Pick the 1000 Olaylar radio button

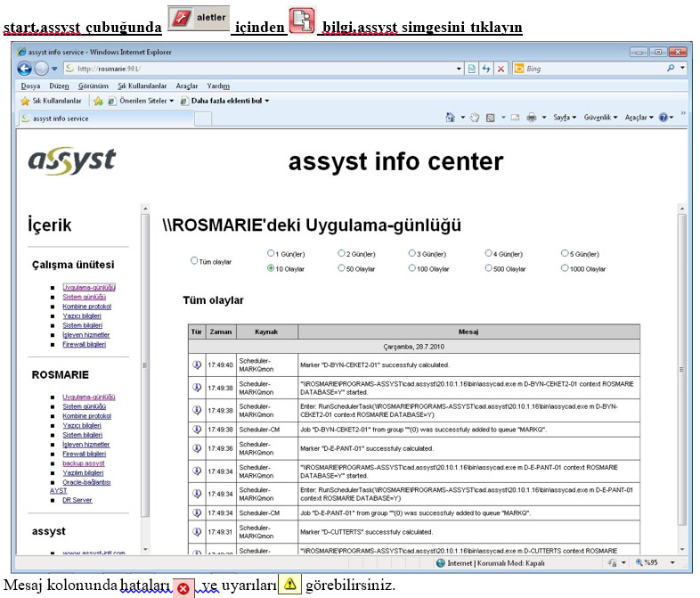click(565, 268)
